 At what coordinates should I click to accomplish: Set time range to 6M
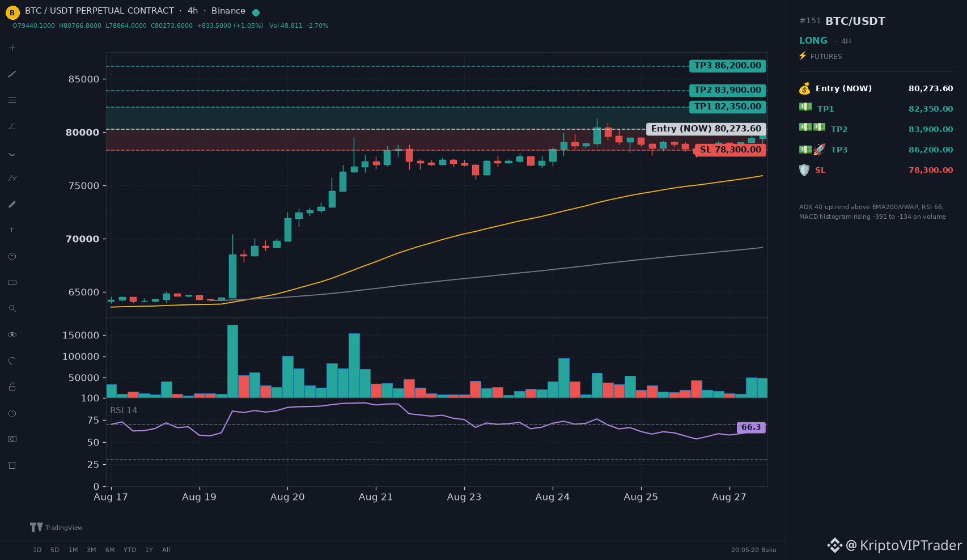[x=110, y=550]
